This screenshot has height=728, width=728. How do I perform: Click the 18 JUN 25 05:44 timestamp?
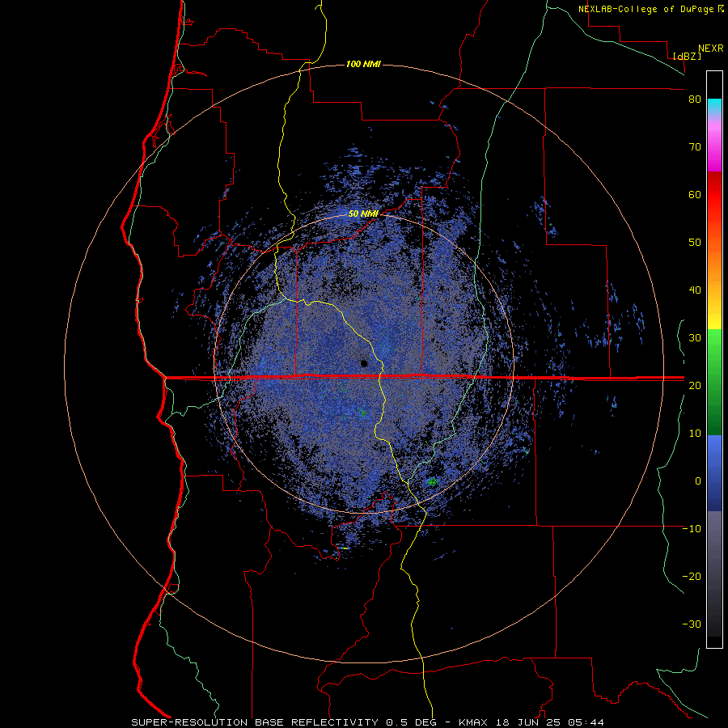pyautogui.click(x=550, y=722)
